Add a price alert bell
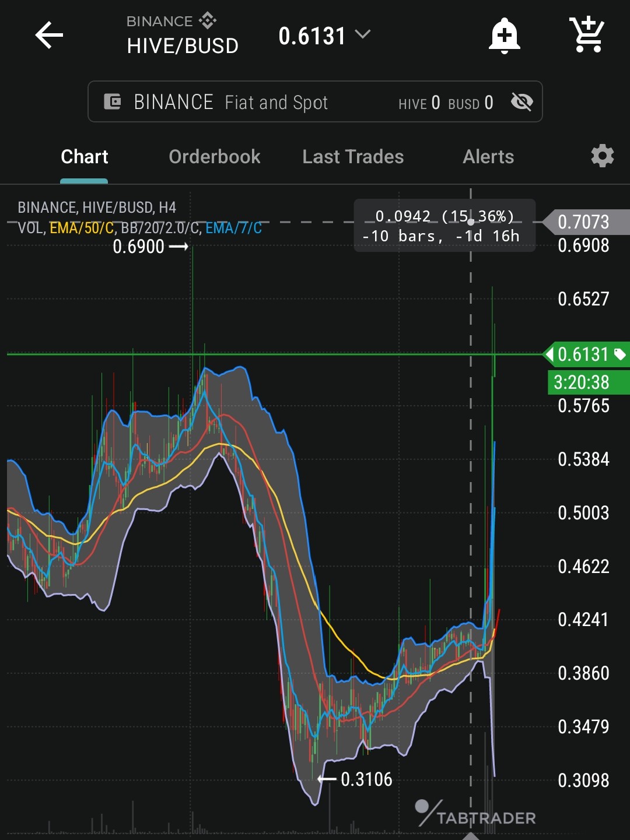 point(504,36)
